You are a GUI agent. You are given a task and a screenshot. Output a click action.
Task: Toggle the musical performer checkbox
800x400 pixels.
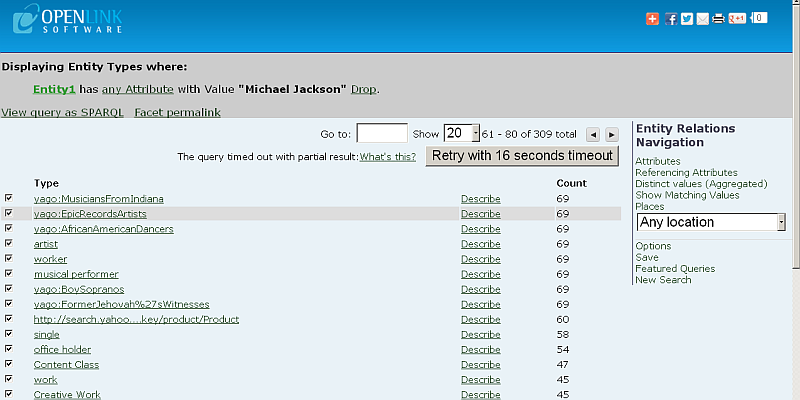[9, 273]
